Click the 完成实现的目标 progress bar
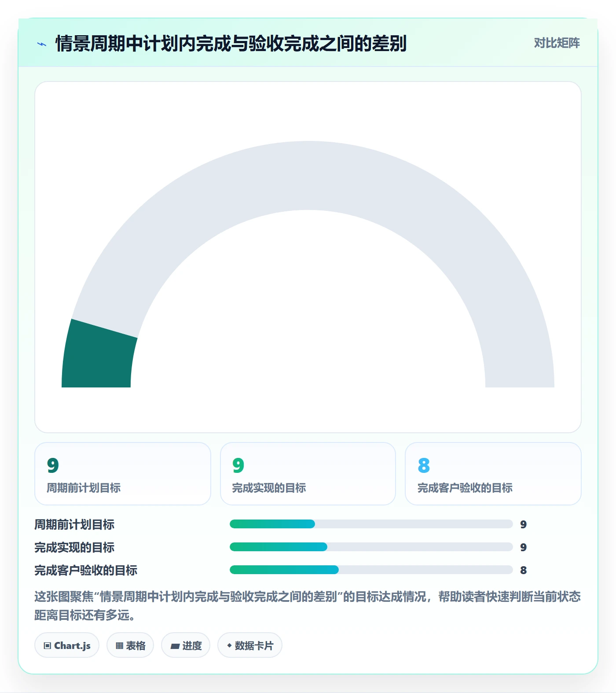 [x=371, y=547]
